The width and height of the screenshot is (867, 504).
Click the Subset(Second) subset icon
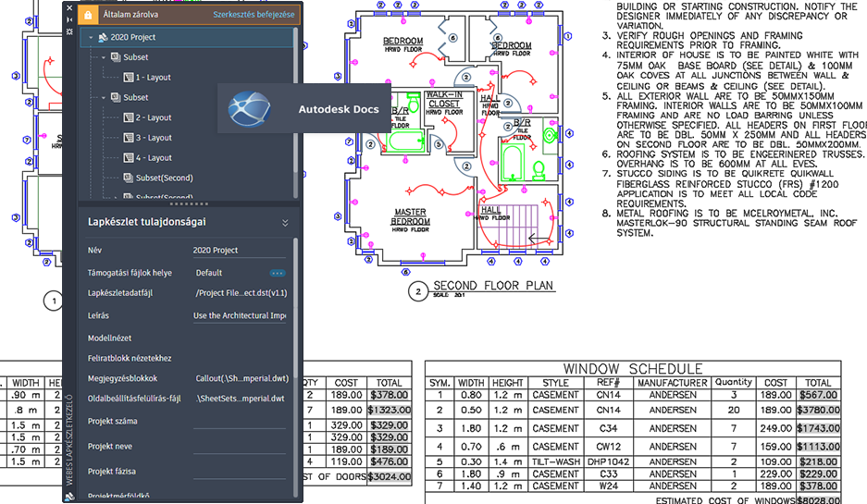click(x=129, y=178)
